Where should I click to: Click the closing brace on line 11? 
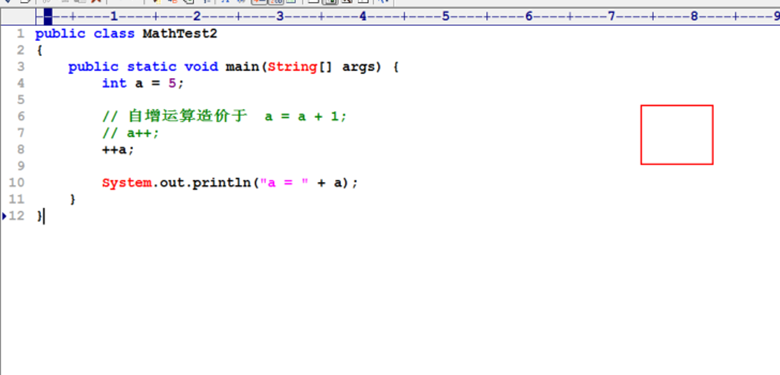[x=73, y=199]
